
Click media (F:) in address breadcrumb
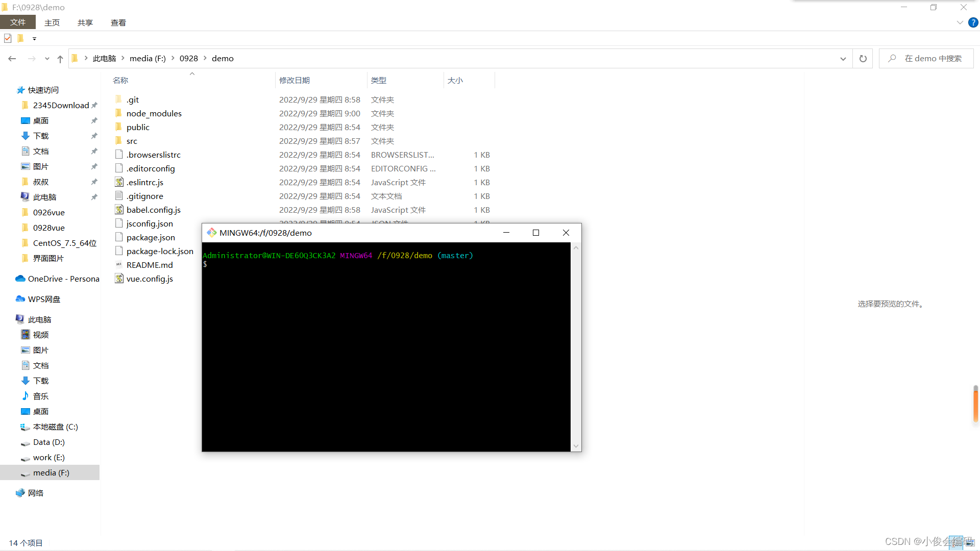coord(148,58)
